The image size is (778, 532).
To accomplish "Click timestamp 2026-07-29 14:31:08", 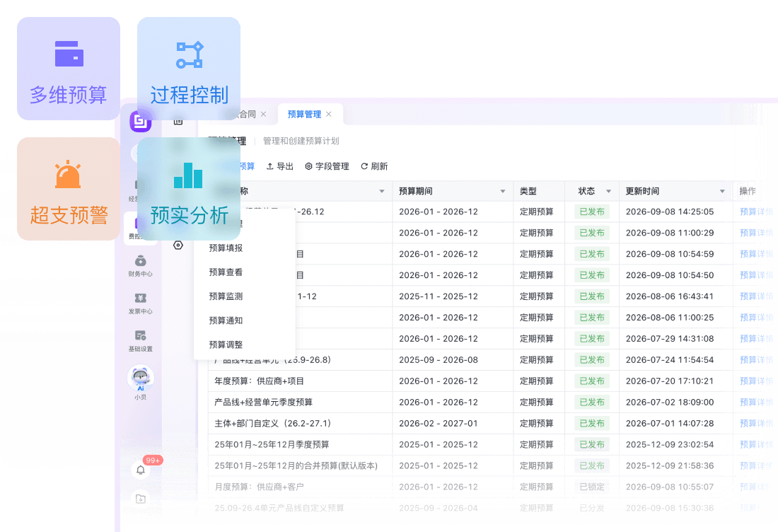I will point(670,338).
